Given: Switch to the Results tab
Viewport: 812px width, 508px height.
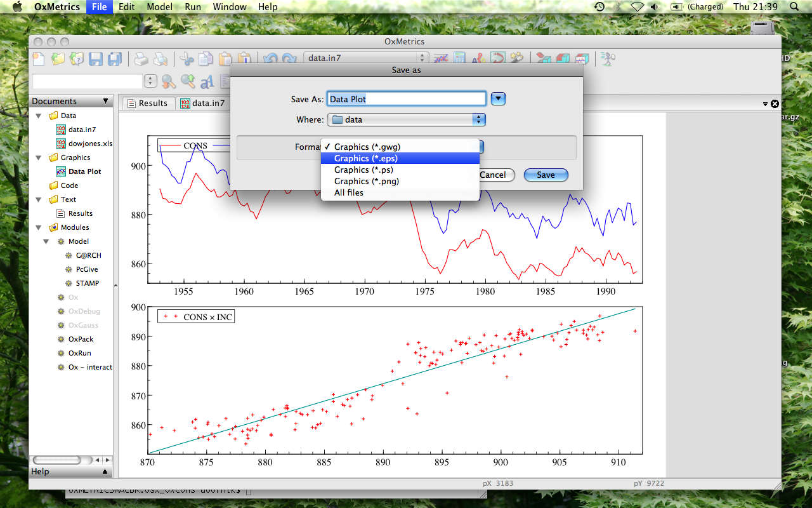Looking at the screenshot, I should tap(148, 104).
